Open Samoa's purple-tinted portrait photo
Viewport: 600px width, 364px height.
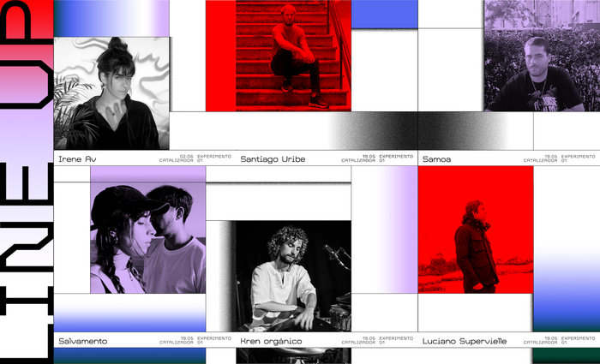[542, 56]
